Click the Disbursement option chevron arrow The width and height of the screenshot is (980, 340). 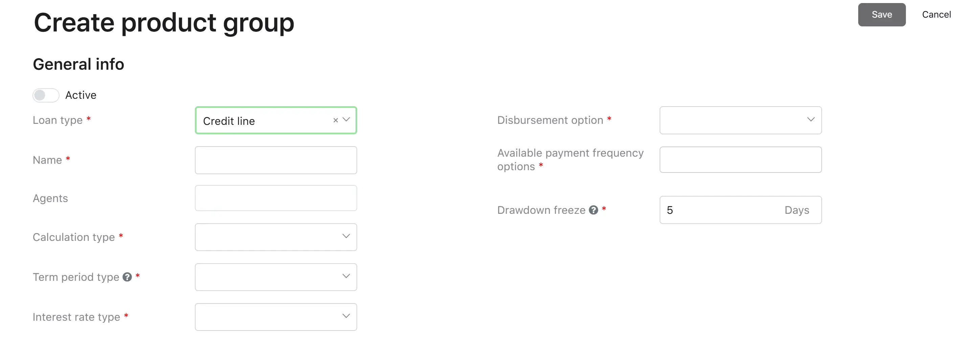[x=811, y=119]
